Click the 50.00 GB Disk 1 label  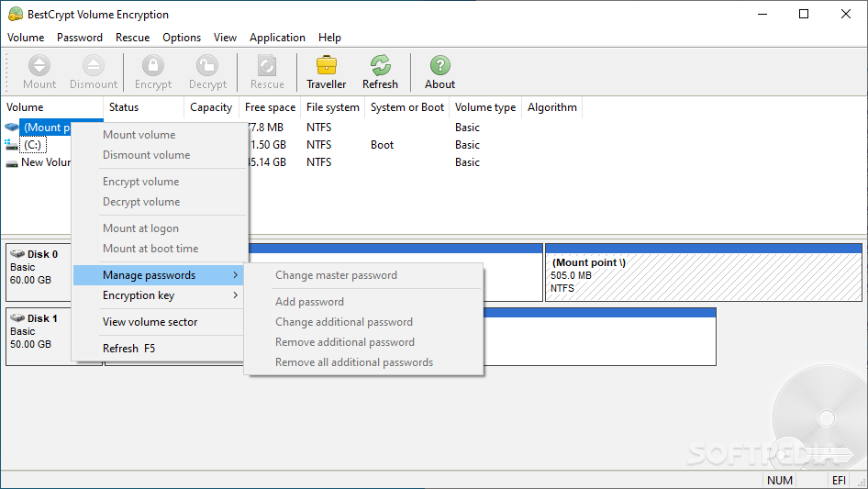(30, 344)
